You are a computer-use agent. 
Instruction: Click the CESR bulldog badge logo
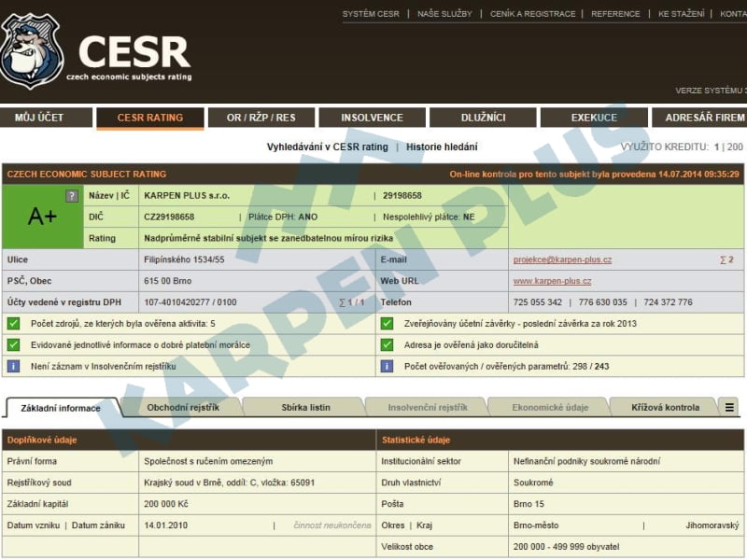32,51
